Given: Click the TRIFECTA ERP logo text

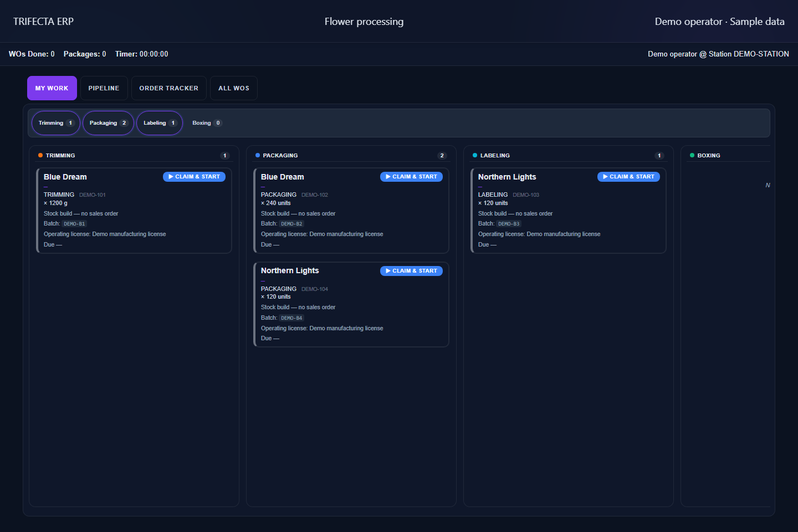Looking at the screenshot, I should (43, 22).
